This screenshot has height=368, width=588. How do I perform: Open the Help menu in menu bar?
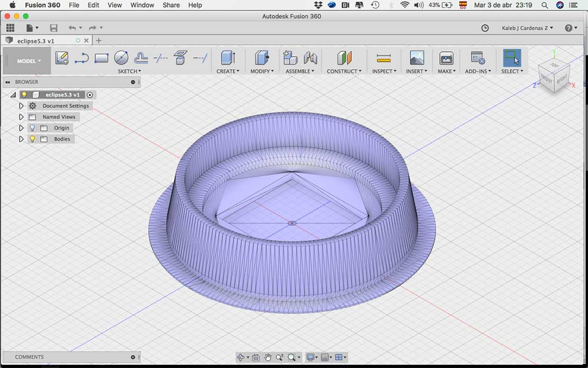point(195,5)
